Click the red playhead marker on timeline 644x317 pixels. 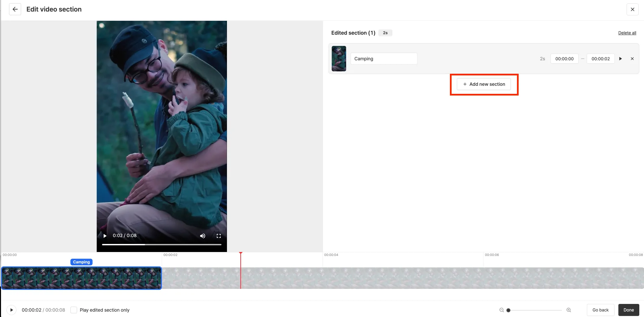240,270
